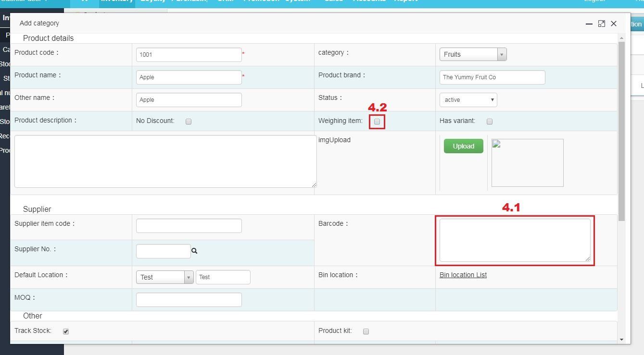This screenshot has height=355, width=644.
Task: Click the Supplier No. input box
Action: (163, 251)
